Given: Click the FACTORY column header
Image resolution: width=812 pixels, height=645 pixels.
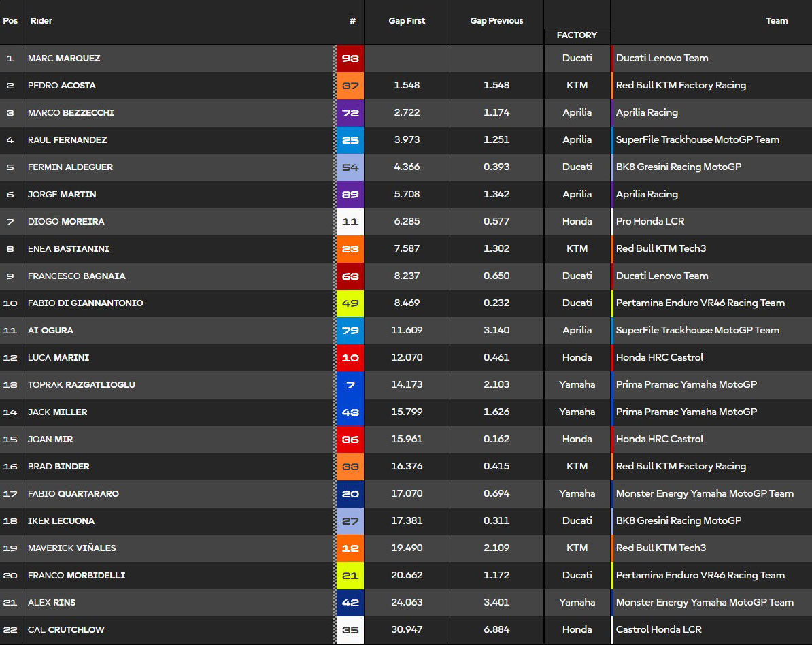Looking at the screenshot, I should coord(577,35).
